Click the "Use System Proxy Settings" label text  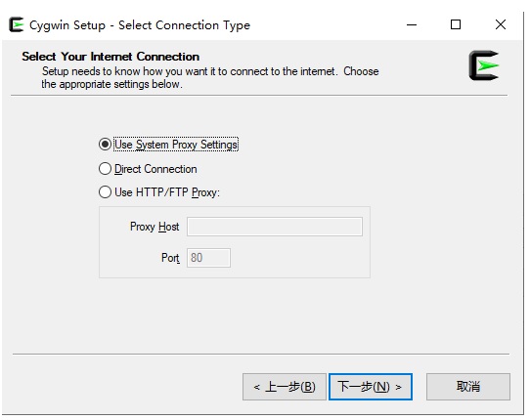(x=176, y=145)
